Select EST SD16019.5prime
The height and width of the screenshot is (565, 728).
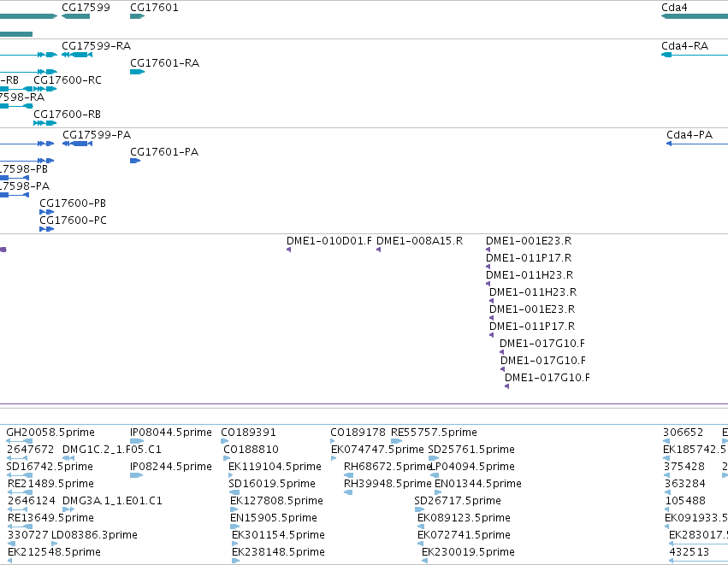coord(272,484)
